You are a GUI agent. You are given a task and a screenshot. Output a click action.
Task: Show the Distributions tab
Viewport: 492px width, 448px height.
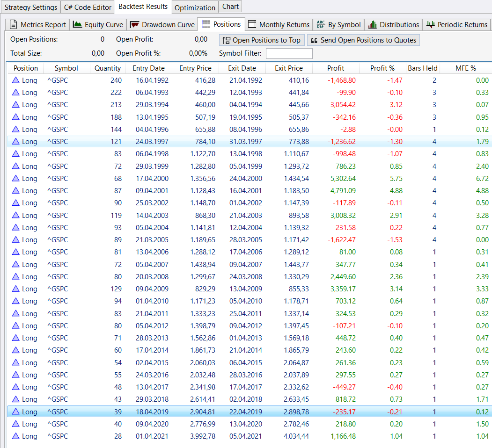pyautogui.click(x=393, y=25)
